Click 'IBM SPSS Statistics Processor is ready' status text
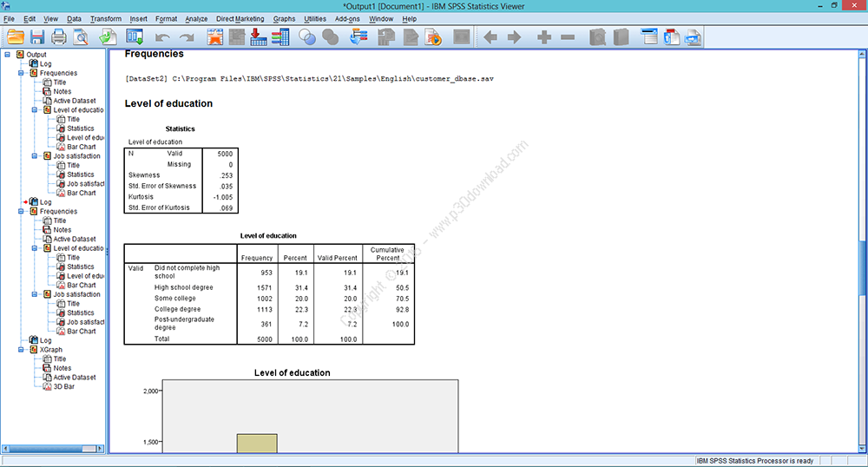 click(x=754, y=461)
